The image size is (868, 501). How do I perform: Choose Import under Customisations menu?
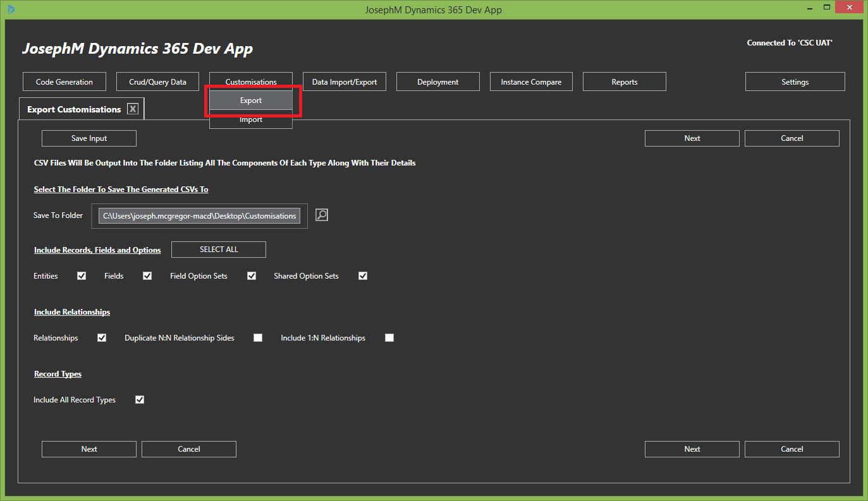click(x=251, y=120)
